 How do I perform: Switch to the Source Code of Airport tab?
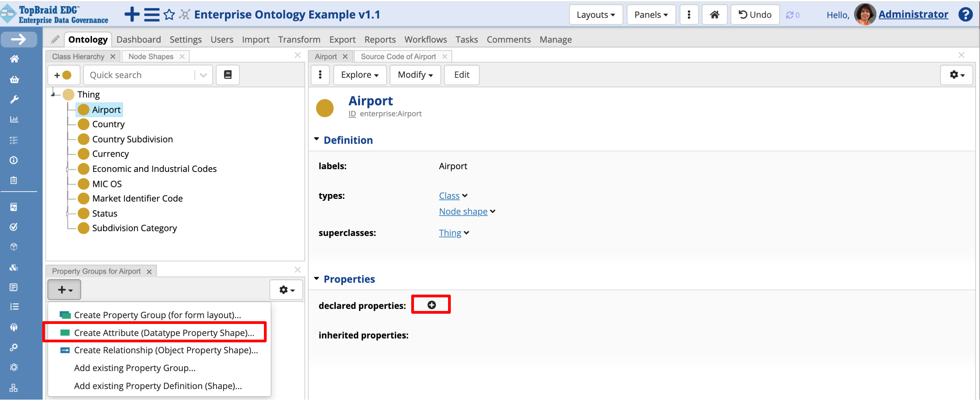398,57
